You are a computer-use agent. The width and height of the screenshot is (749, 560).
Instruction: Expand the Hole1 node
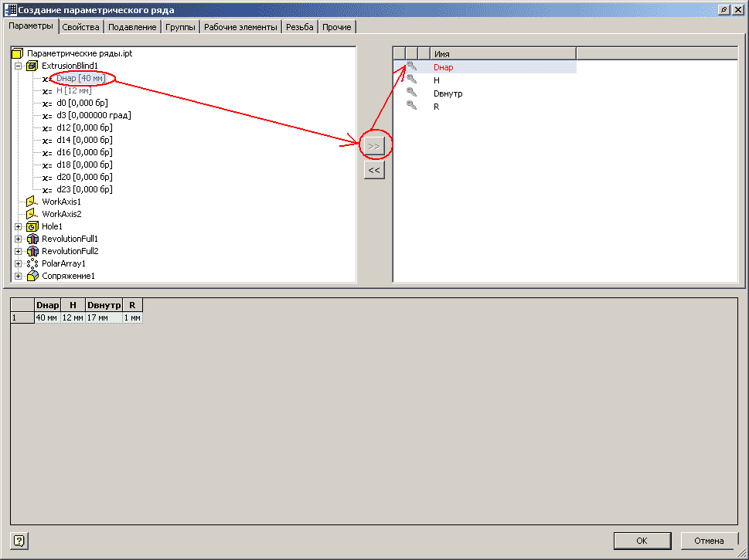tap(18, 227)
